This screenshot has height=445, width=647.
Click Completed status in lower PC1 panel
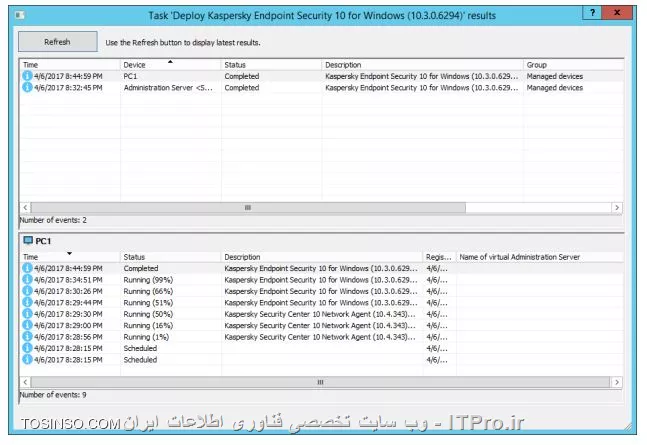pos(141,268)
